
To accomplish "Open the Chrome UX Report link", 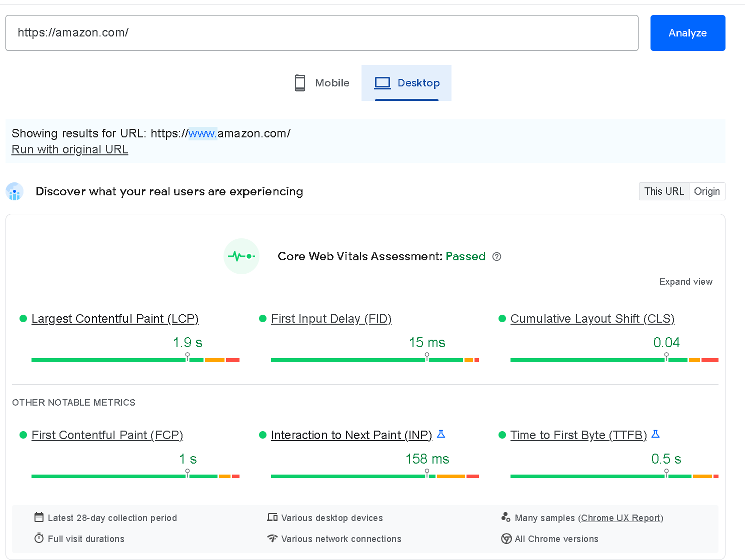I will (620, 518).
